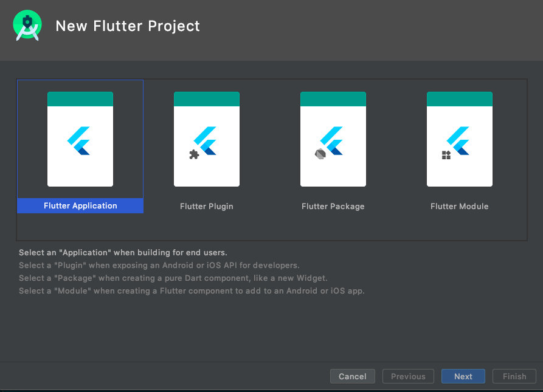Select the Flutter Module project card
This screenshot has height=392, width=543.
pos(460,139)
